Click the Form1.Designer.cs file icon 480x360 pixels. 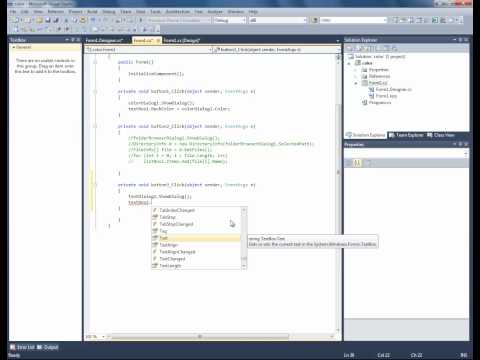[x=371, y=89]
